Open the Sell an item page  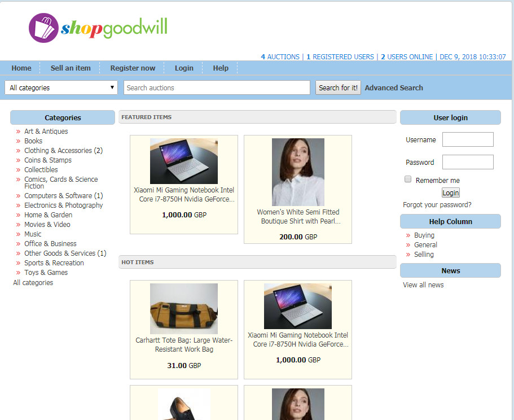[71, 68]
